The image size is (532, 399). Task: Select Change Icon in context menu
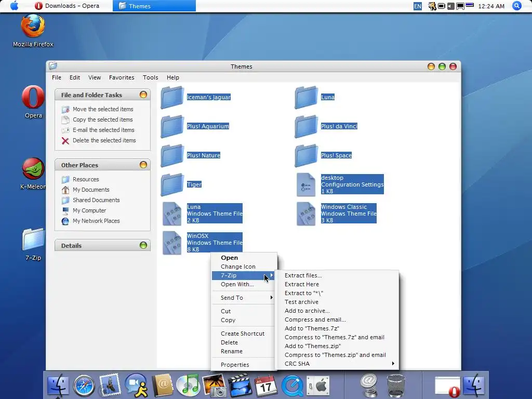point(243,267)
